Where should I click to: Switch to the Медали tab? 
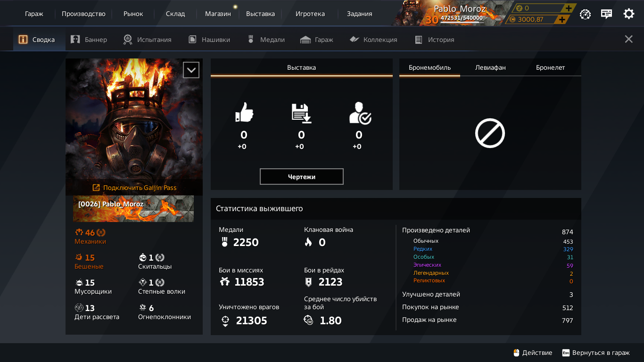tap(267, 40)
